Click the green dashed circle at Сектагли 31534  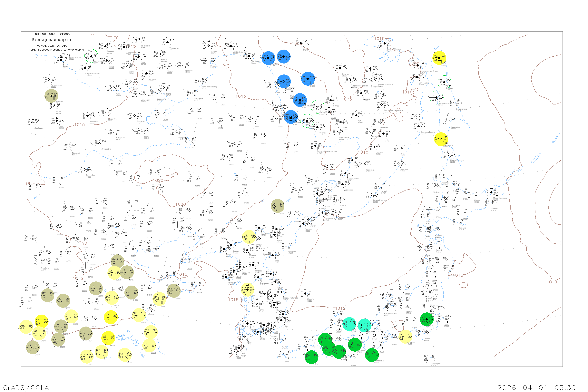[x=317, y=107]
